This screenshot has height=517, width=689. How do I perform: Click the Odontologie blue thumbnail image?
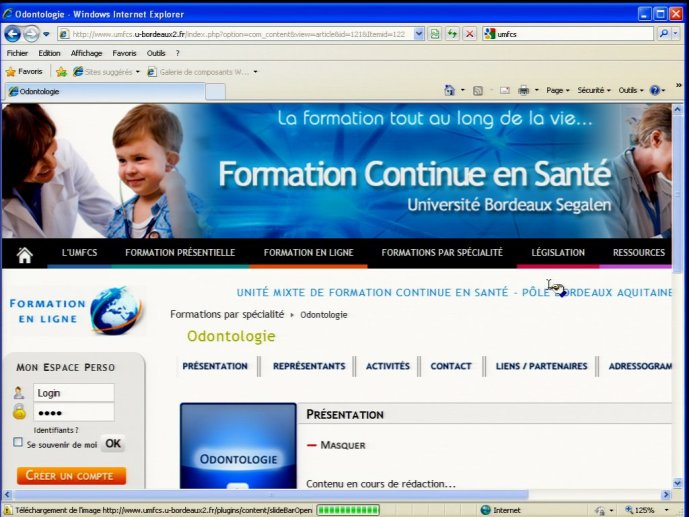[x=238, y=446]
